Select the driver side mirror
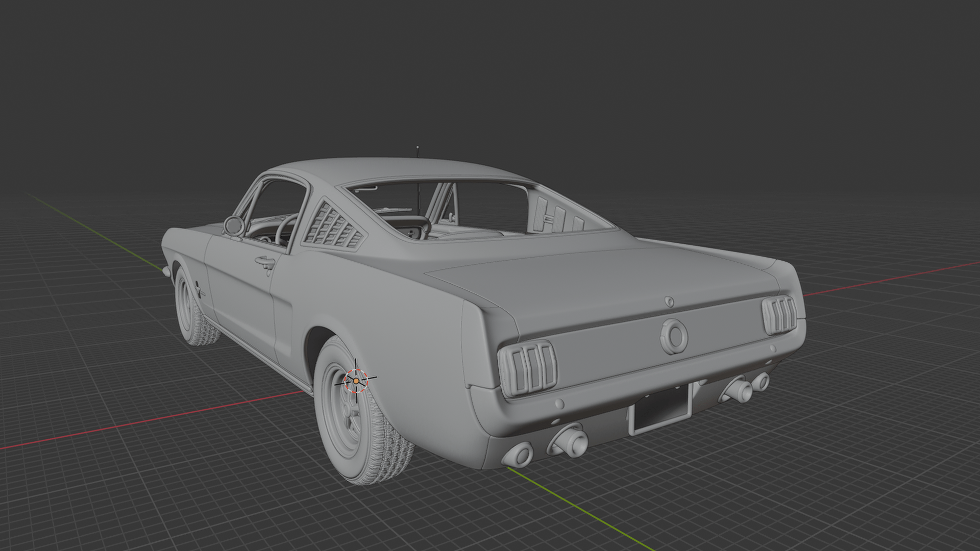Image resolution: width=980 pixels, height=551 pixels. [x=234, y=226]
